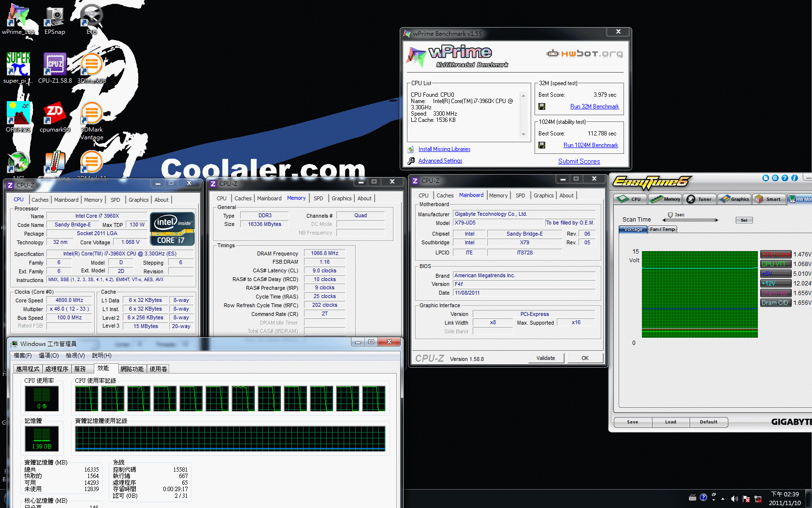
Task: Click the Default button in EasyTune6
Action: coord(709,422)
